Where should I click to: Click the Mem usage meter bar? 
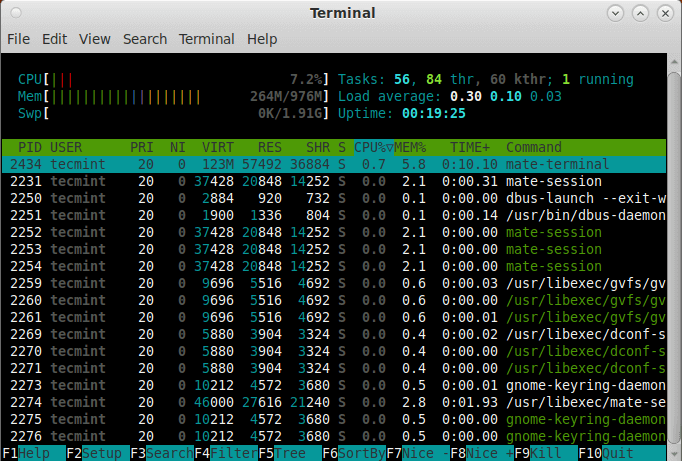173,97
